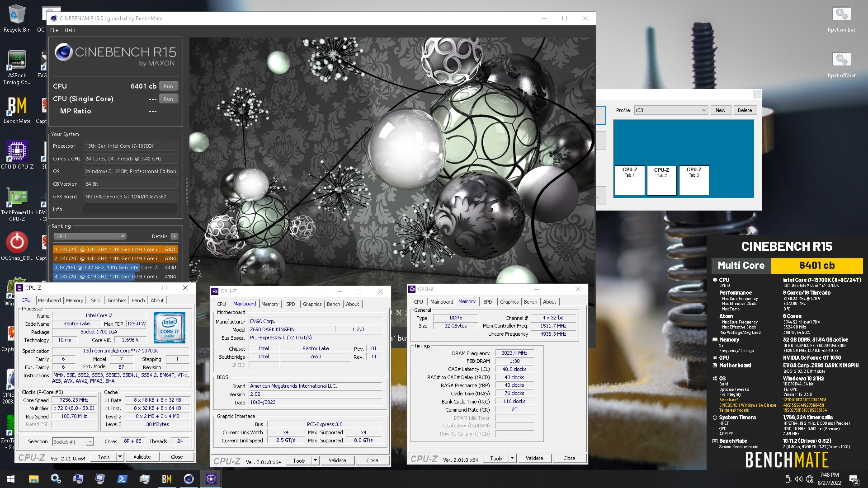Expand Tools dropdown arrow in Mainboard window

click(x=315, y=460)
